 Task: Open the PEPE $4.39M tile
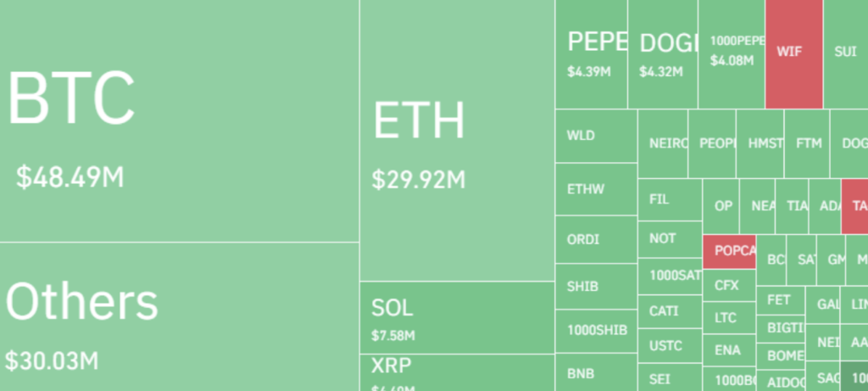click(592, 54)
